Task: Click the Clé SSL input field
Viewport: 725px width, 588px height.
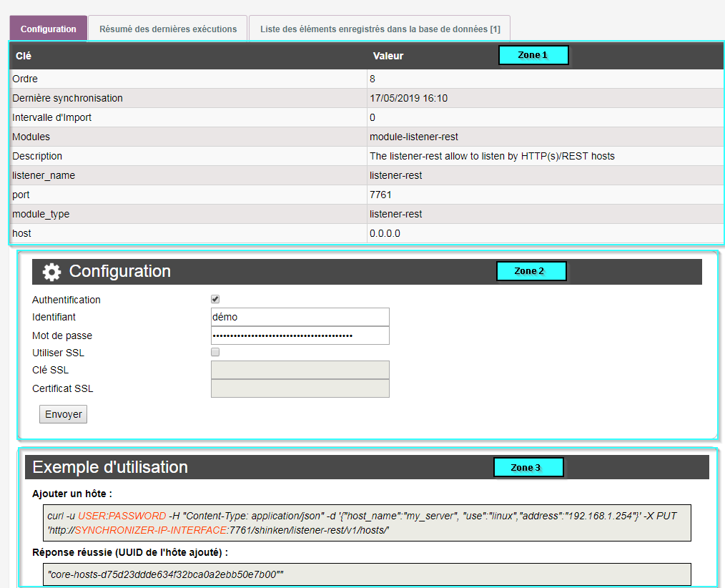Action: pyautogui.click(x=300, y=370)
